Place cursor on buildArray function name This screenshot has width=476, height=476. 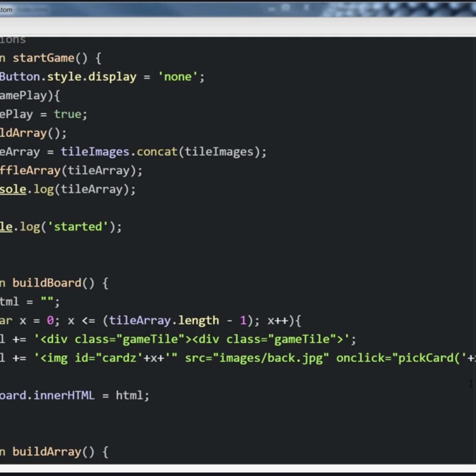click(47, 452)
